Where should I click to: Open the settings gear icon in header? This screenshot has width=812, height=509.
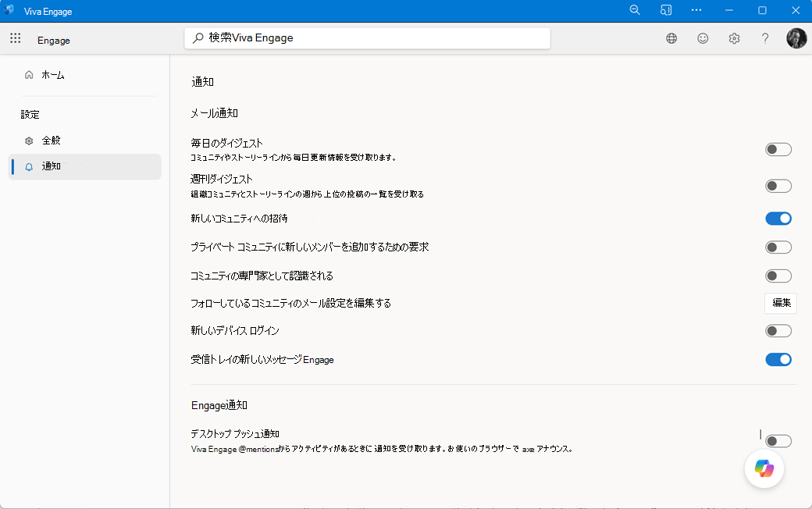point(735,38)
